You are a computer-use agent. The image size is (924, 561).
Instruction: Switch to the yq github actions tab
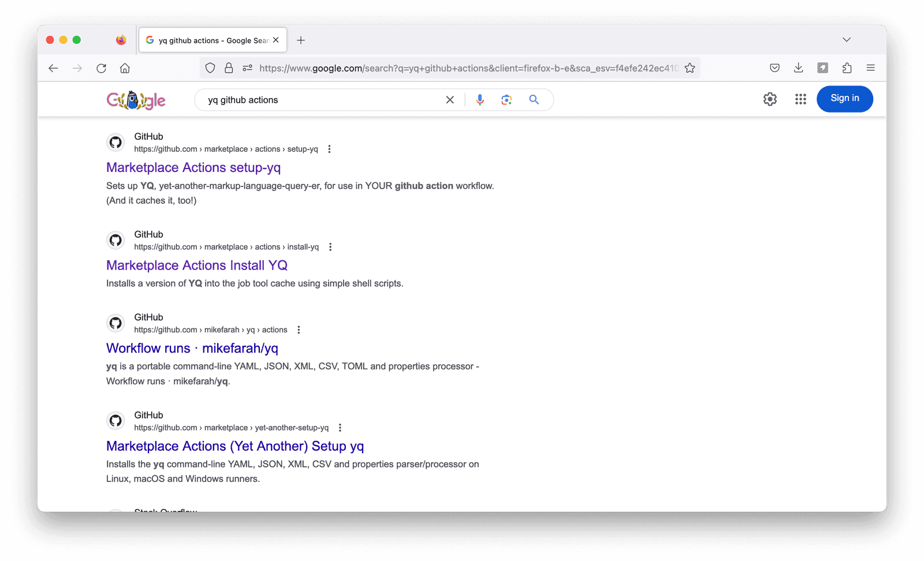[x=208, y=40]
